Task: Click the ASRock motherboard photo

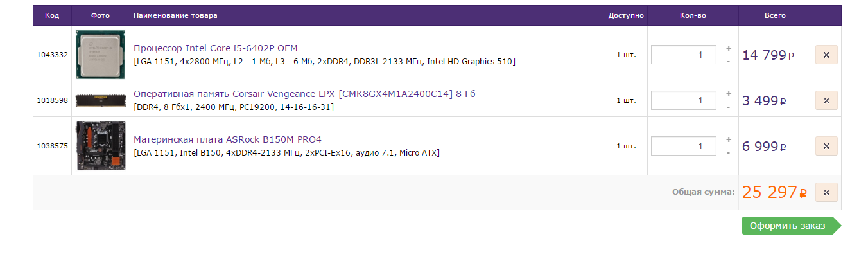Action: 100,146
